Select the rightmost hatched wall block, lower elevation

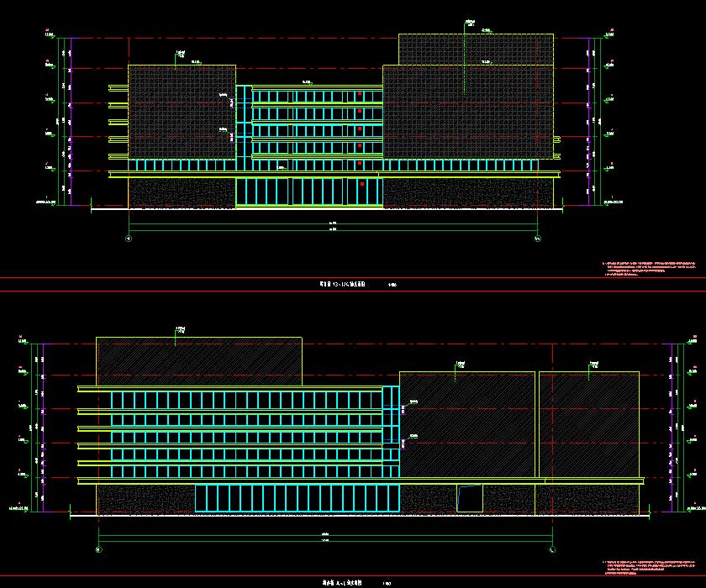coord(589,424)
